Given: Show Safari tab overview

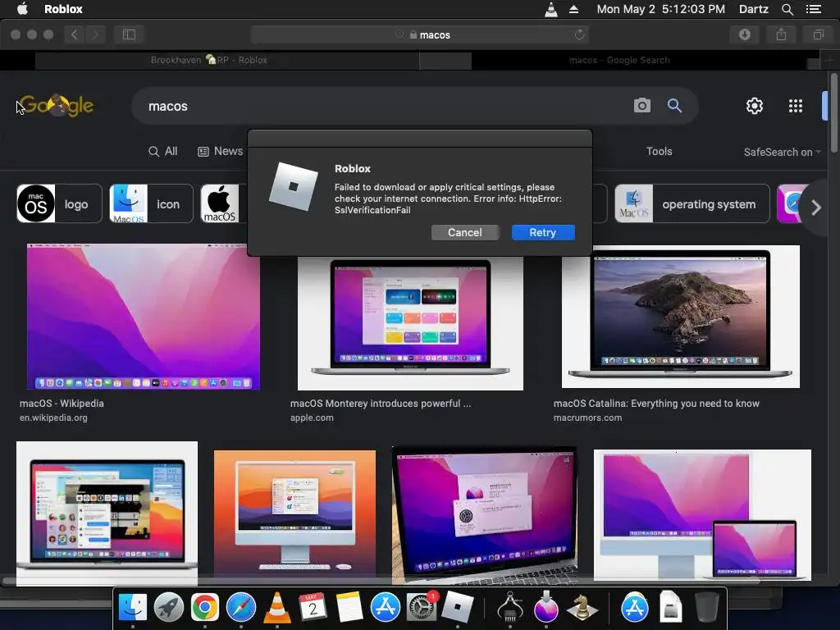Looking at the screenshot, I should pos(818,34).
